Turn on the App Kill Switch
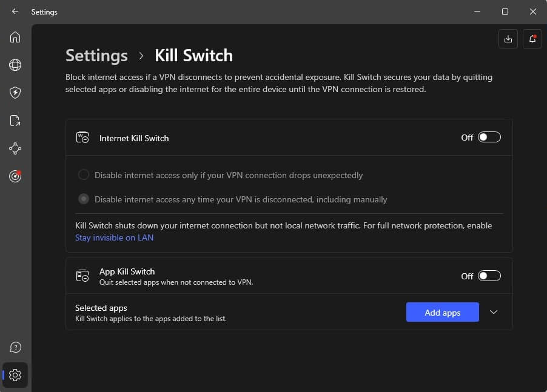547x392 pixels. [489, 276]
